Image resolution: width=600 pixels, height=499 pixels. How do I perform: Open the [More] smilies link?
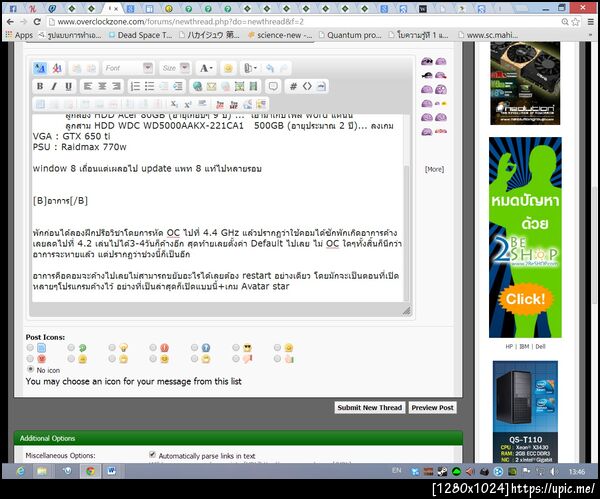[x=434, y=169]
